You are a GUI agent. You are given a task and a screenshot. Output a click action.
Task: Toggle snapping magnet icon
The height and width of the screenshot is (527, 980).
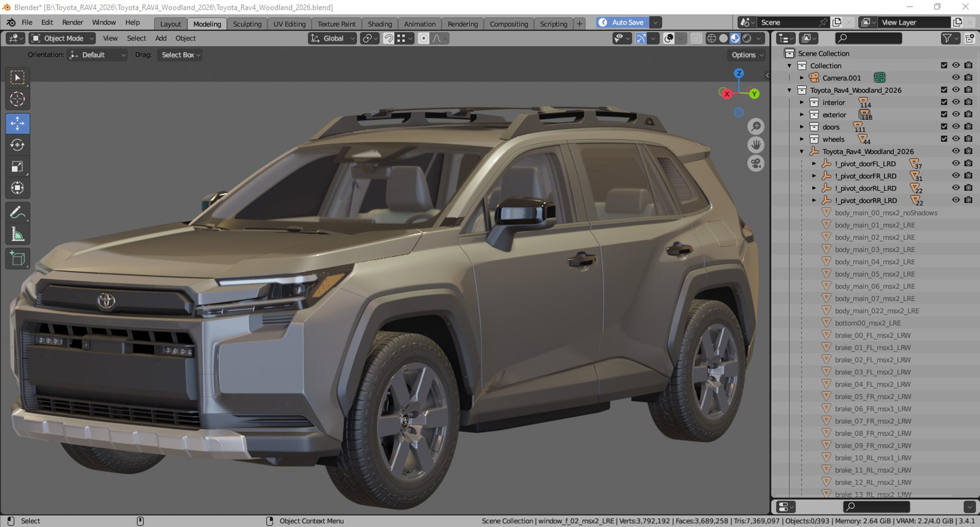pos(388,38)
